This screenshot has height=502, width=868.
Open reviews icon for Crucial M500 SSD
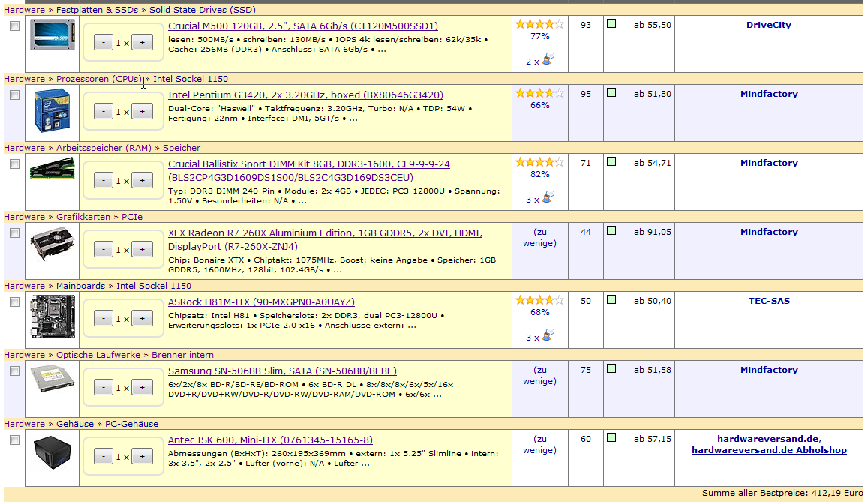pyautogui.click(x=548, y=59)
